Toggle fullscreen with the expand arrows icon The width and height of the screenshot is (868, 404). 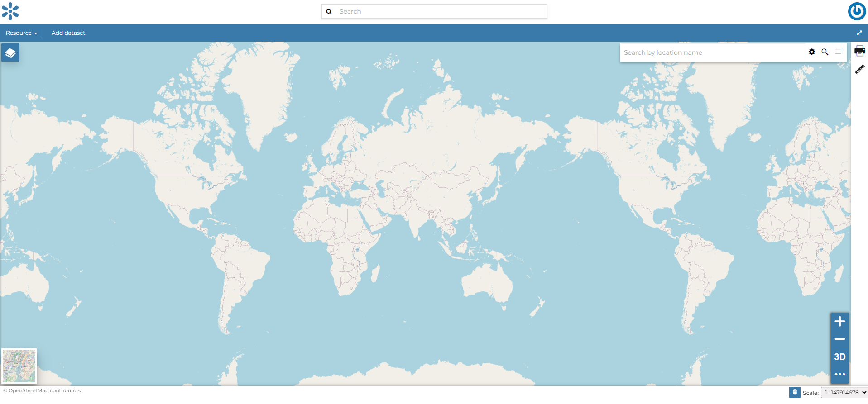(859, 33)
